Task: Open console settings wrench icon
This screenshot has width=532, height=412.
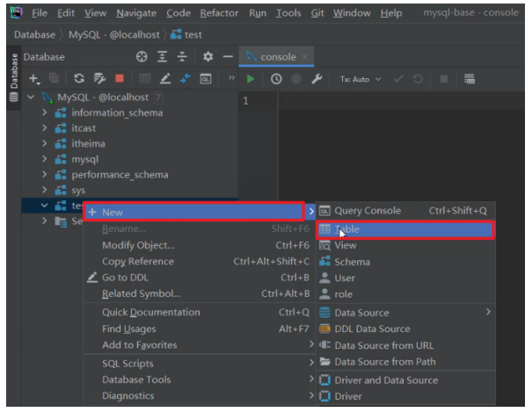Action: 317,79
